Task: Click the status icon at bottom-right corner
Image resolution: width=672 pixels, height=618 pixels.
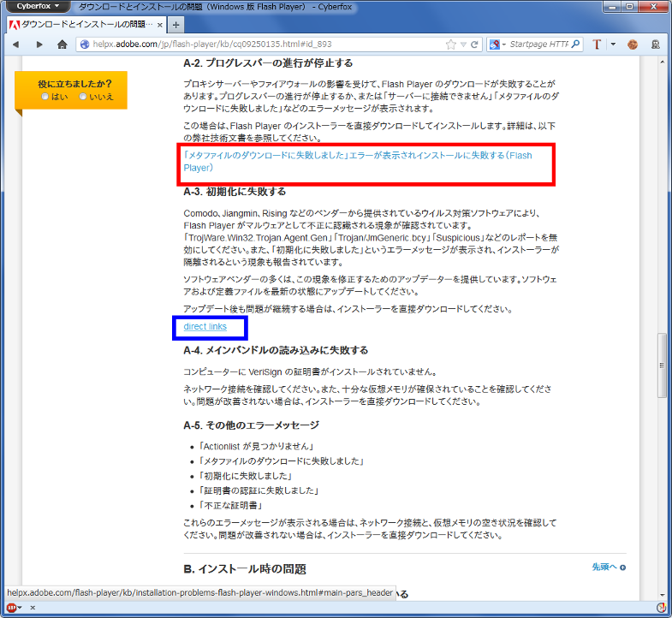Action: (661, 607)
